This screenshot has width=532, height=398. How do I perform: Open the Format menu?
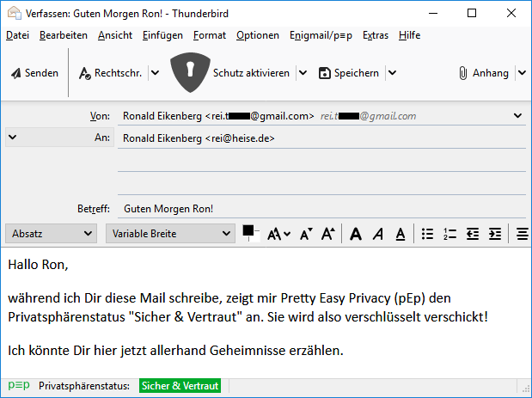point(210,35)
